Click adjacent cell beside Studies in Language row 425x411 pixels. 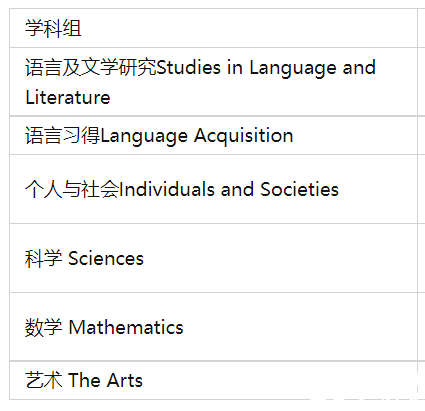click(x=421, y=82)
